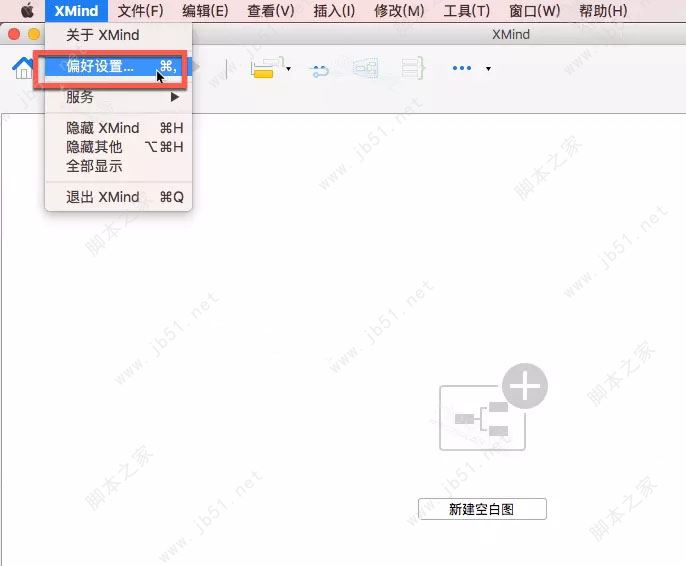The width and height of the screenshot is (686, 566).
Task: Open dropdown arrow beside topic insert icon
Action: [288, 69]
